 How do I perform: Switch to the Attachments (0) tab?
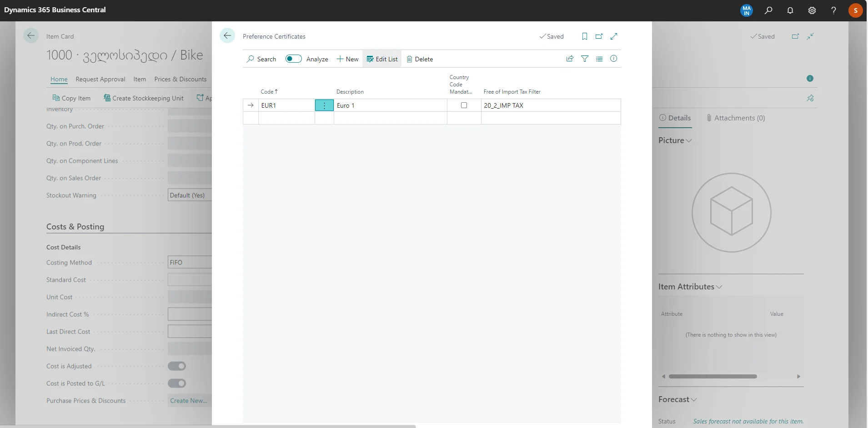tap(735, 118)
